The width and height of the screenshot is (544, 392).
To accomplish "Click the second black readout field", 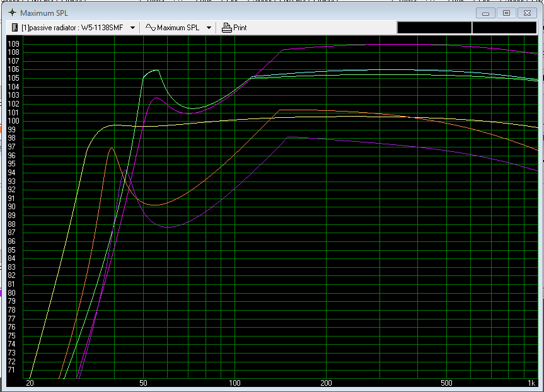I will point(504,28).
